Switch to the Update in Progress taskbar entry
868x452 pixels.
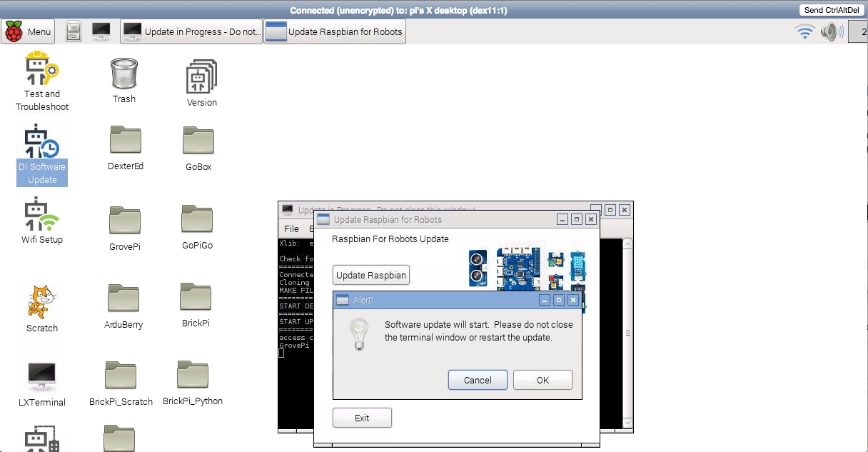(191, 31)
